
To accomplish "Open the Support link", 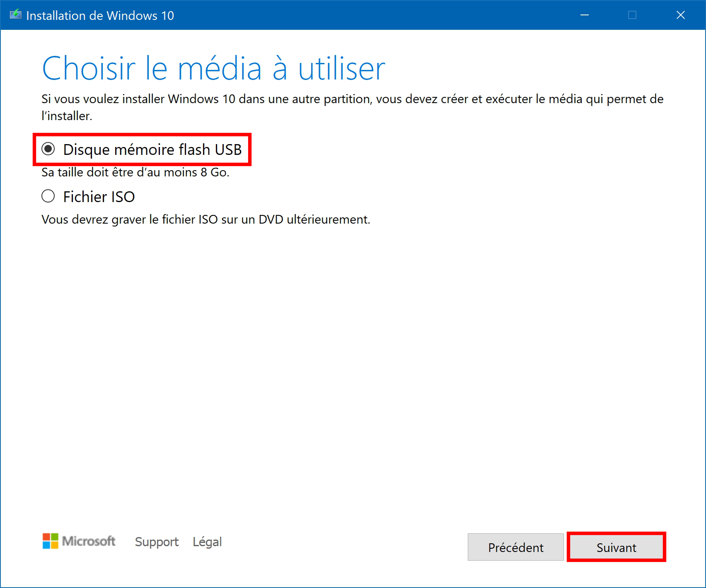I will (157, 542).
